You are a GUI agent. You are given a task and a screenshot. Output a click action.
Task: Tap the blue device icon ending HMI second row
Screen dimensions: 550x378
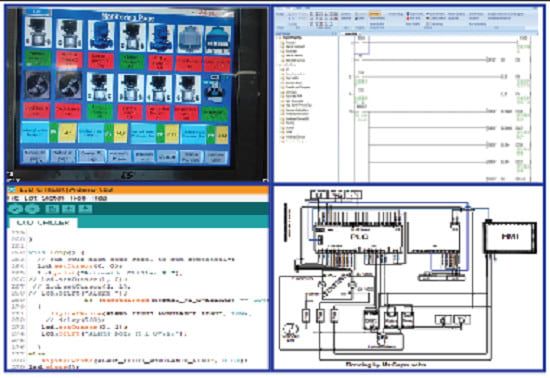215,89
